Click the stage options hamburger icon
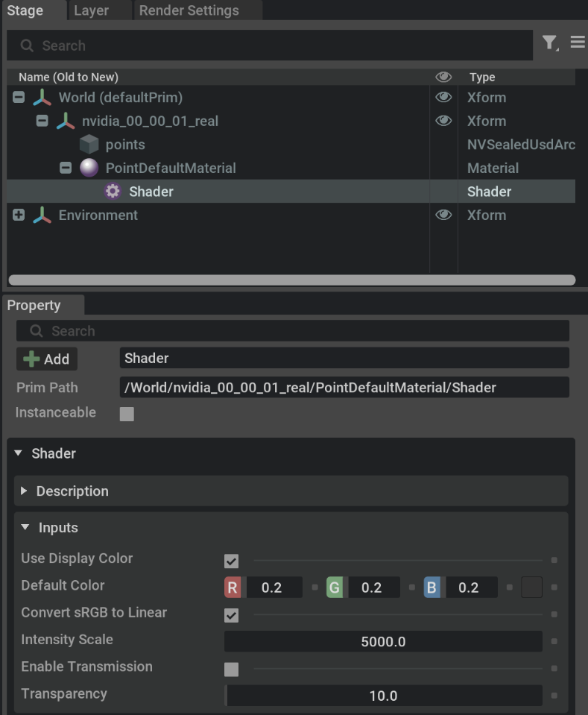 coord(576,42)
